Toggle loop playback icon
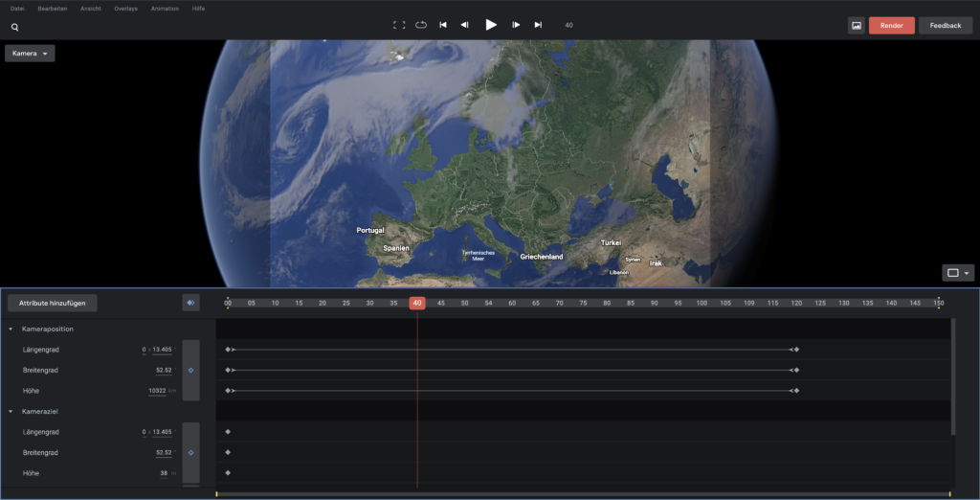The image size is (980, 500). pos(421,25)
